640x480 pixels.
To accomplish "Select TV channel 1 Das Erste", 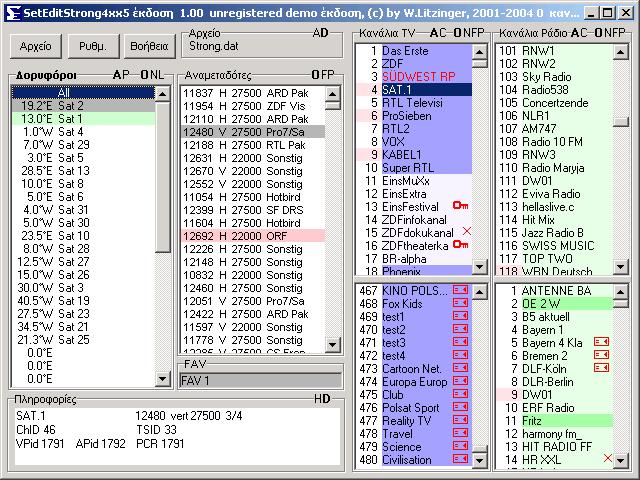I will coord(414,51).
